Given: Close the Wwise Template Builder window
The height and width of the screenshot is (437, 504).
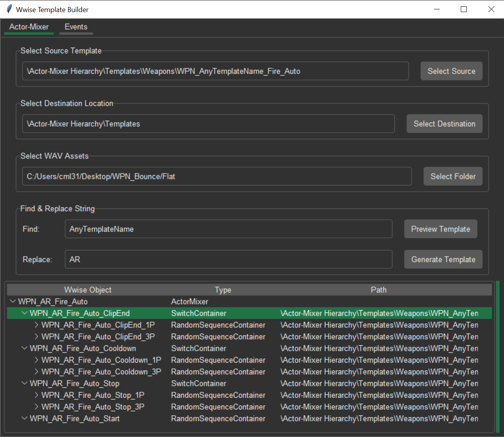Looking at the screenshot, I should [x=491, y=9].
